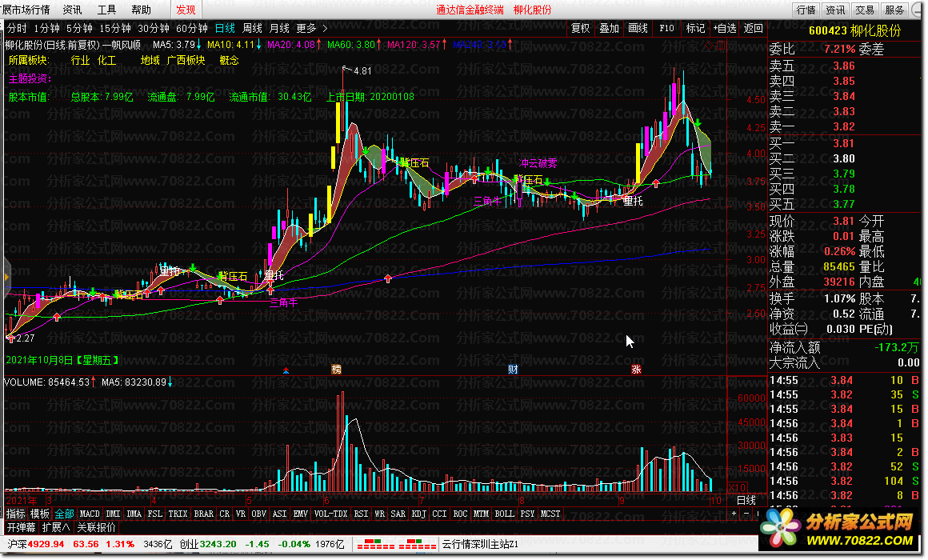
Task: Select the RSI indicator tab
Action: point(361,514)
